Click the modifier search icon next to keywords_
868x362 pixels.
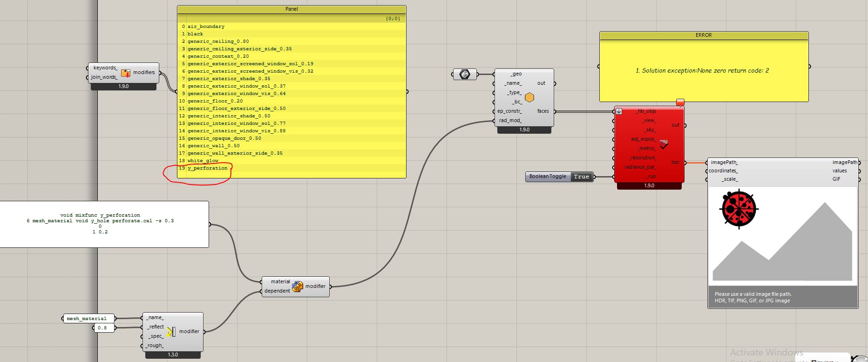tap(126, 73)
